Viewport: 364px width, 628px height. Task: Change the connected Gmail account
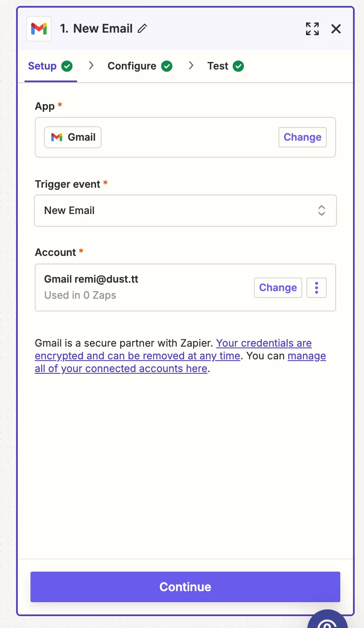coord(278,288)
